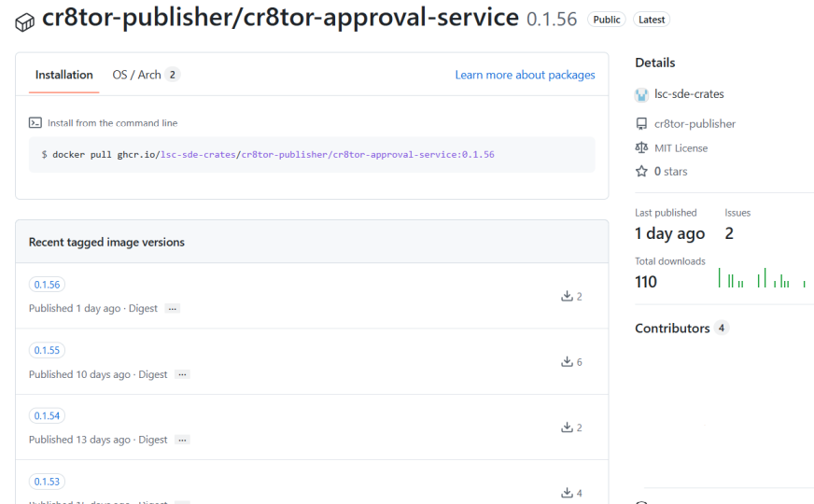Viewport: 814px width, 504px height.
Task: Click Published 13 days ago text
Action: [79, 440]
